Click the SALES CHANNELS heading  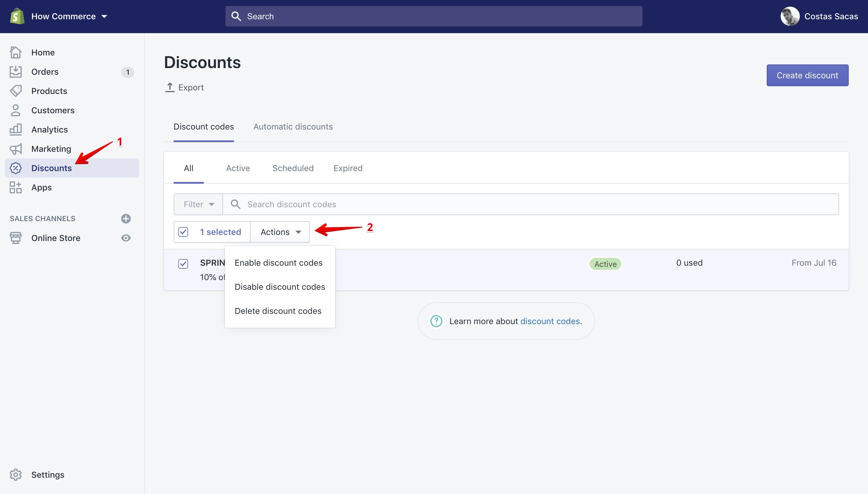click(x=42, y=218)
